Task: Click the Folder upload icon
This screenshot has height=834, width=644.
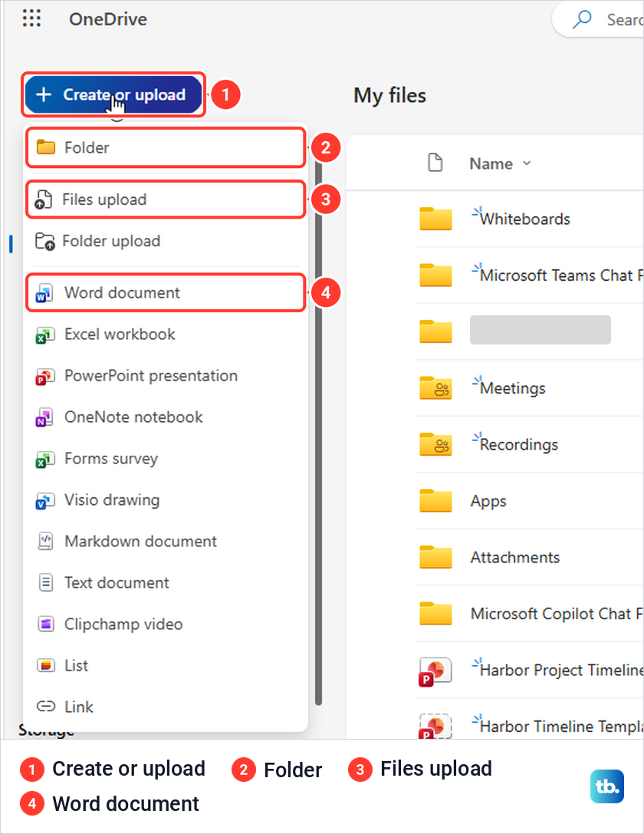Action: point(45,242)
